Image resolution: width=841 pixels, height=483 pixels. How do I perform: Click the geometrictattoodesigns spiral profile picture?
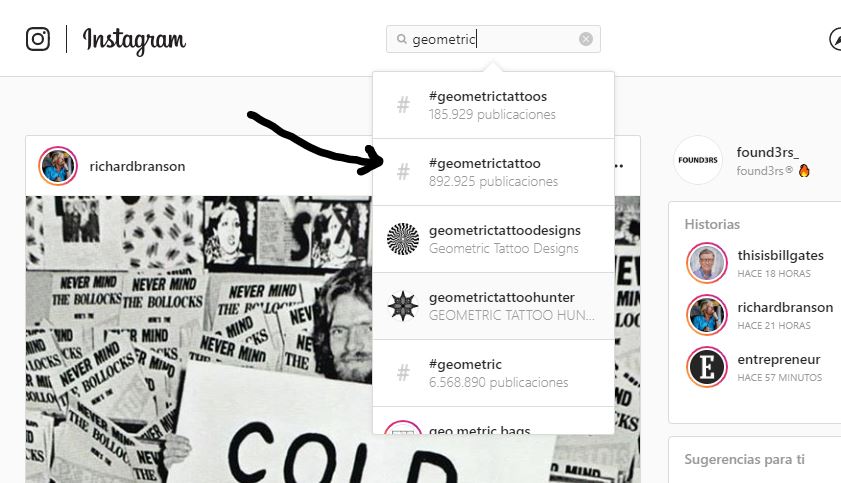[403, 239]
